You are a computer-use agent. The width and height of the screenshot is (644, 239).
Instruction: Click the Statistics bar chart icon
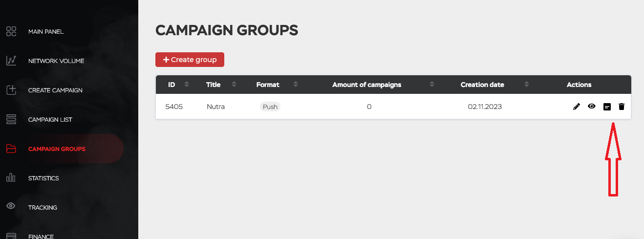(11, 178)
